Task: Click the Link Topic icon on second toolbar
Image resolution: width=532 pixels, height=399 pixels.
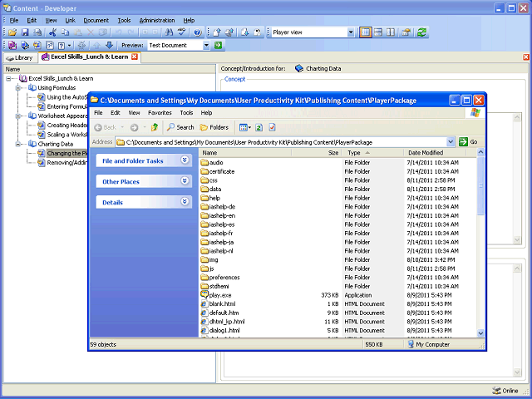Action: point(37,45)
